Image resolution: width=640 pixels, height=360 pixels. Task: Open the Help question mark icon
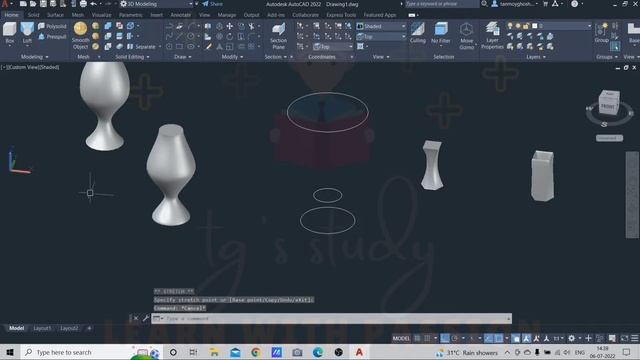(574, 4)
